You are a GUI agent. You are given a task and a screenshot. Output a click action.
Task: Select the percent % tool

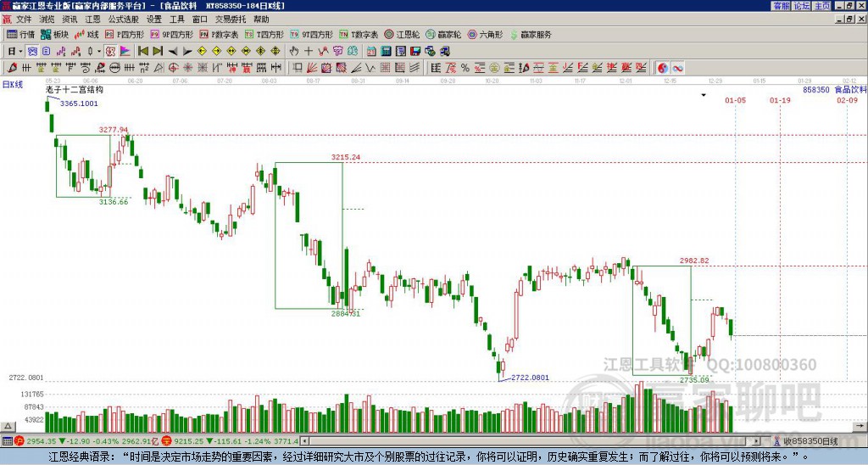465,68
